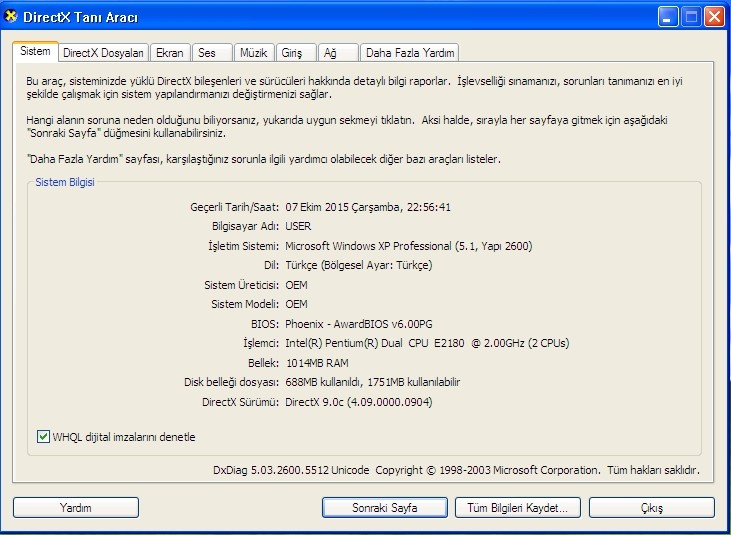Click the Geçerli Tarih/Saat label
731x535 pixels.
(x=234, y=207)
